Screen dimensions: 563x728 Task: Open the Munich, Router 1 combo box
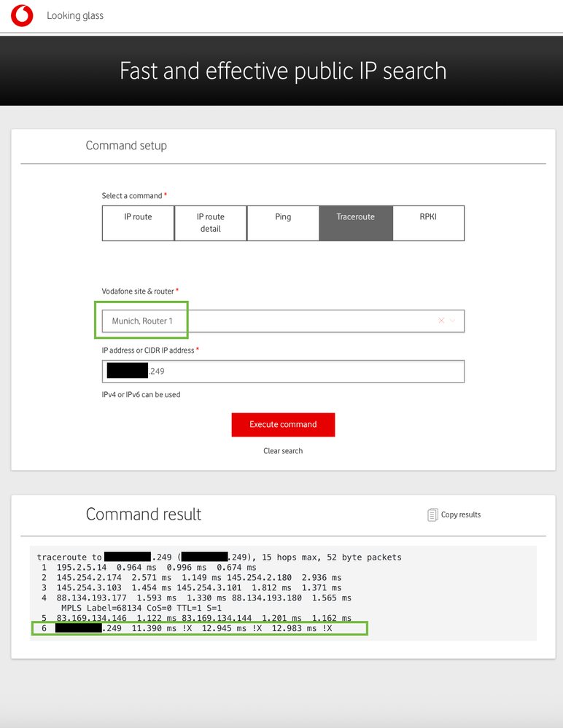pos(283,321)
